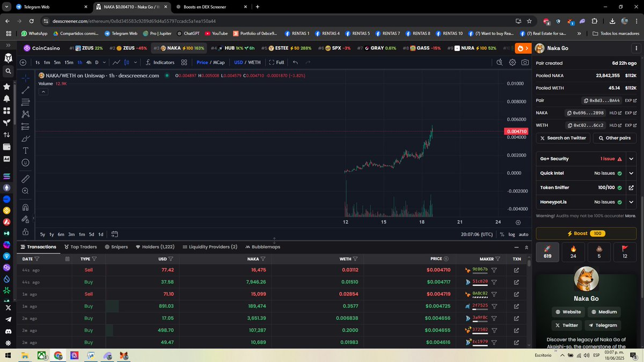This screenshot has width=644, height=362.
Task: Expand the trending tokens arrow button
Action: (x=523, y=48)
